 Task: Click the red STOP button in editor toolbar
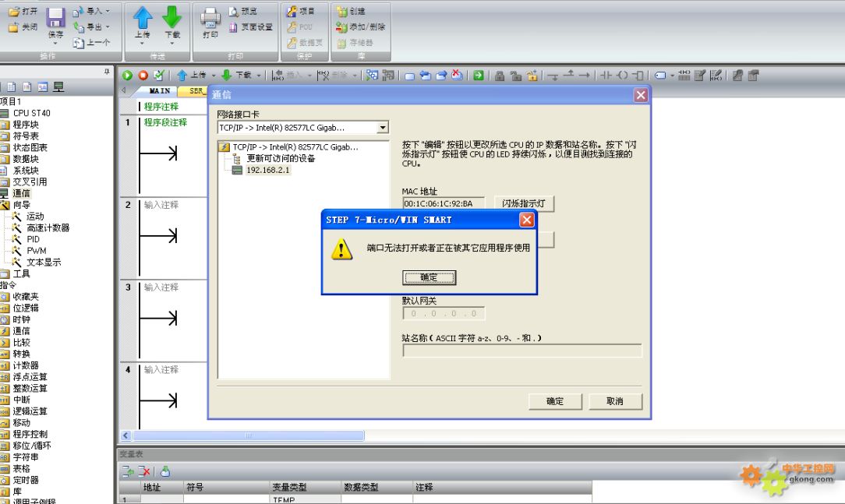point(143,76)
